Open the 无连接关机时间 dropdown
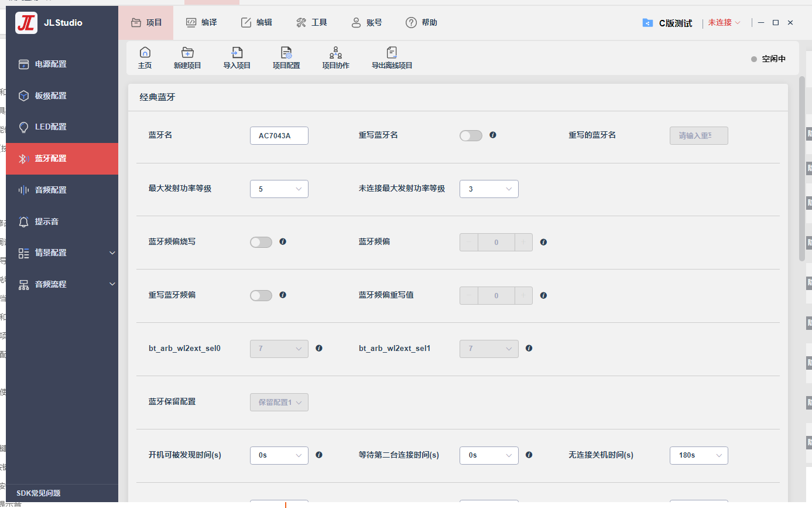Screen dimensions: 812x508 (699, 455)
